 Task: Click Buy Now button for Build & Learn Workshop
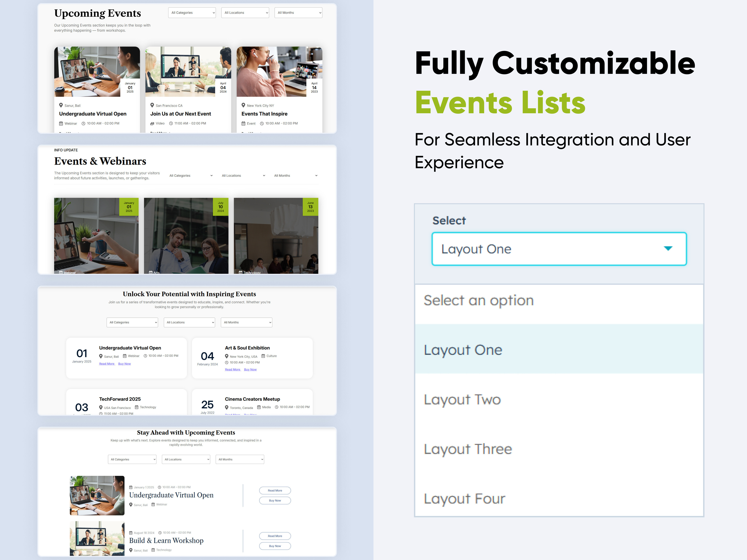[275, 546]
